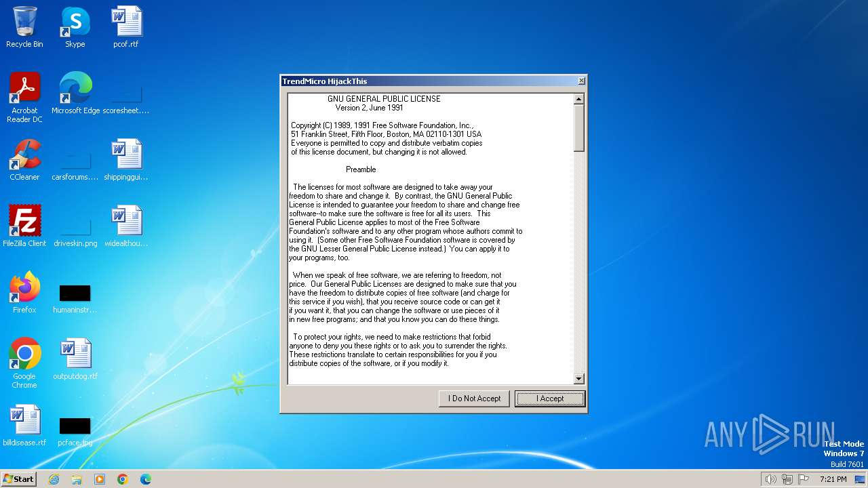
Task: Click the 7:21 PM system clock
Action: (833, 479)
